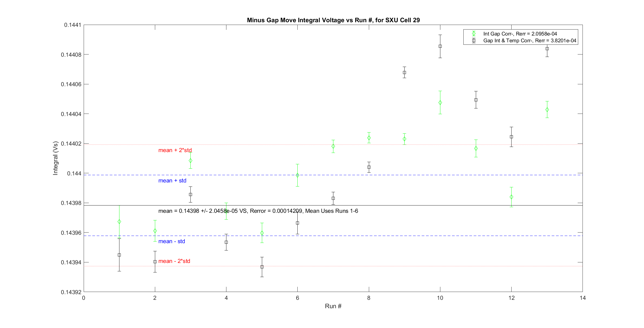Select the mean = 0.14398 annotation text
The height and width of the screenshot is (328, 644).
click(258, 211)
